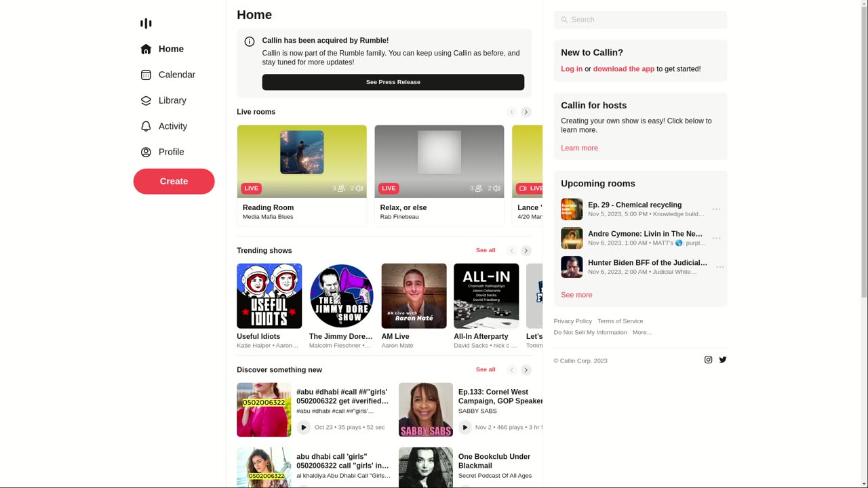868x488 pixels.
Task: Show previous Live rooms
Action: (512, 112)
